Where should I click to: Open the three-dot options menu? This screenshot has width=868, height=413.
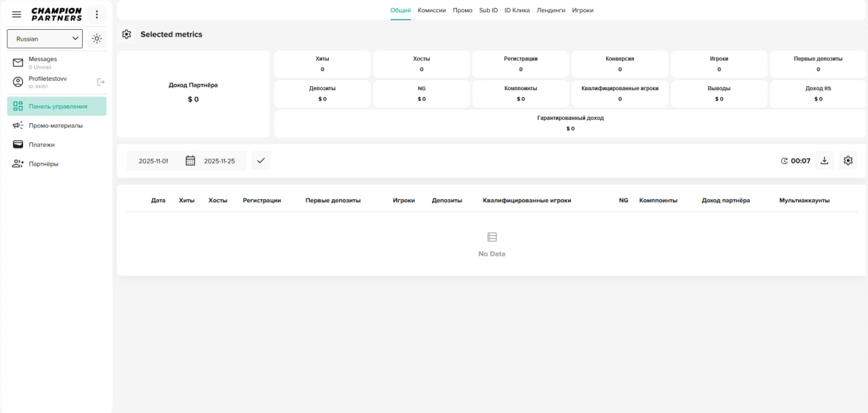coord(96,14)
